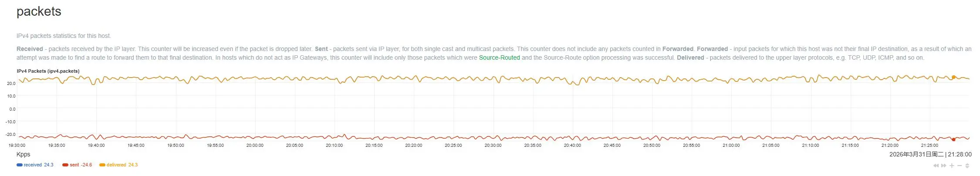Screen dimensions: 980x176
Task: Zoom in the chart with plus icon
Action: (952, 166)
